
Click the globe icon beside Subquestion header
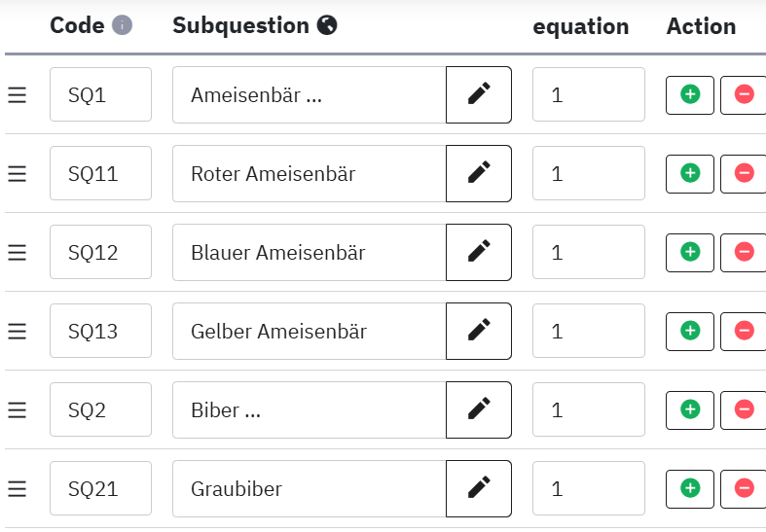point(328,26)
